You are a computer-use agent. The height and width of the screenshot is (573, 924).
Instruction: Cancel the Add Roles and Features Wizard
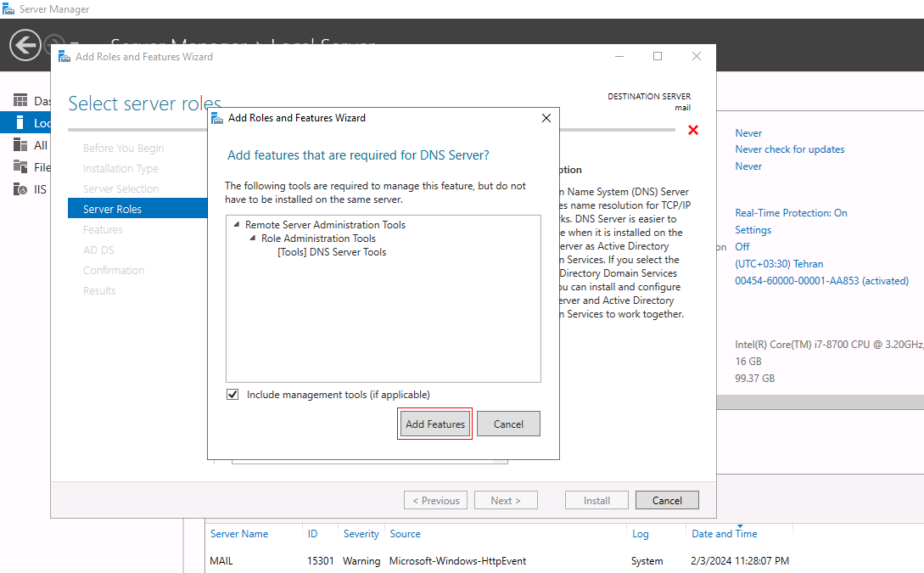(667, 501)
